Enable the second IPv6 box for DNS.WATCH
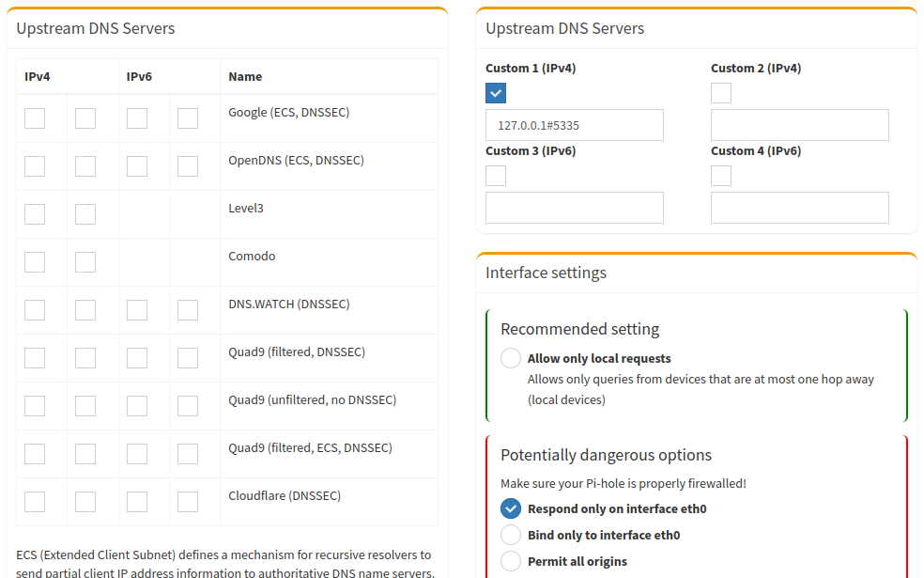The height and width of the screenshot is (578, 924). click(x=188, y=309)
